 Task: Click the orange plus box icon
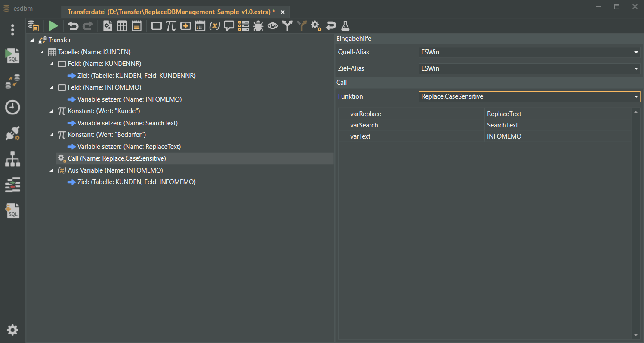coord(185,26)
